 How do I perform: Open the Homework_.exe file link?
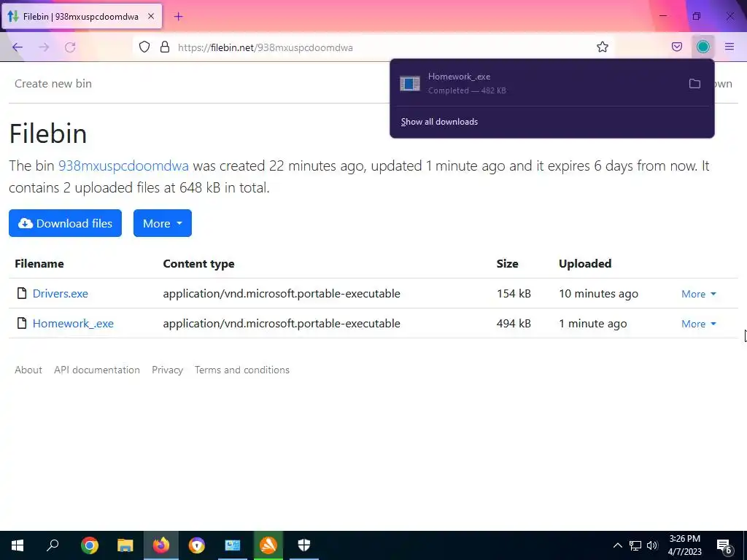(73, 323)
